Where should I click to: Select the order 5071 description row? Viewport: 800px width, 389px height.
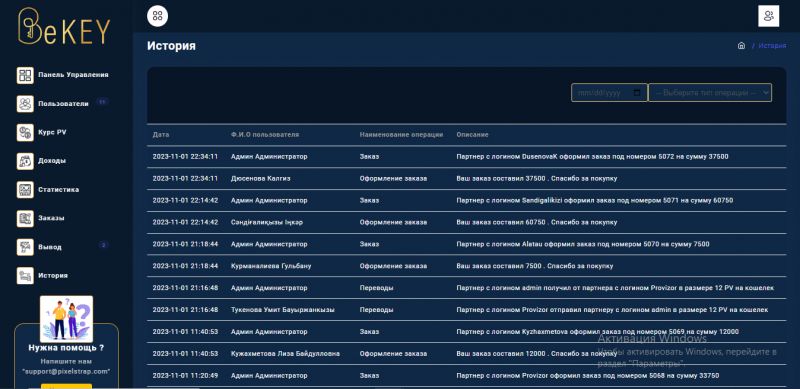click(594, 201)
